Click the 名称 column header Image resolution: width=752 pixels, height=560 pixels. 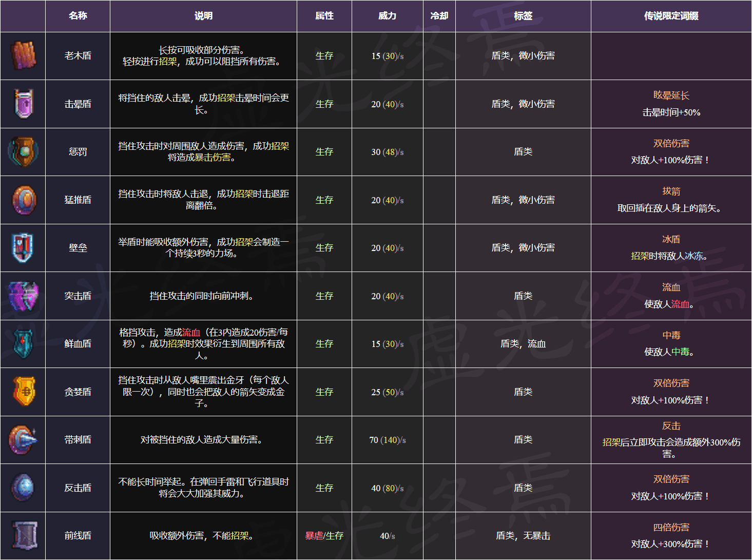click(78, 16)
